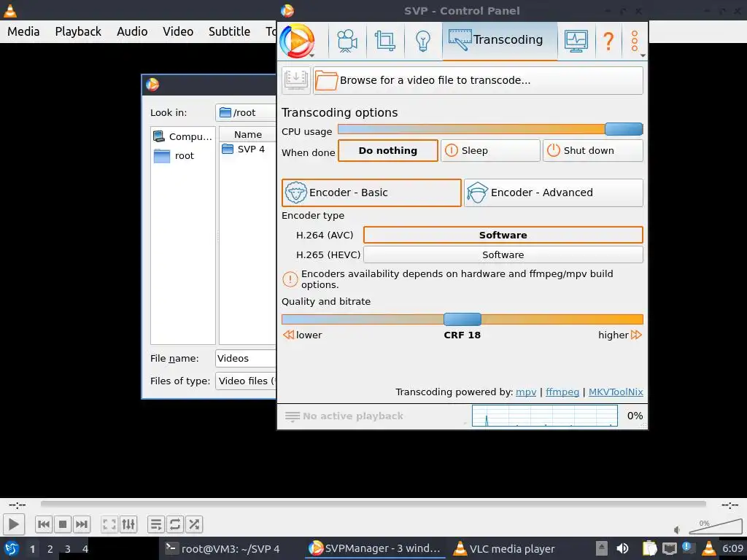Open the performance monitor tab icon
The image size is (747, 560).
pyautogui.click(x=576, y=41)
